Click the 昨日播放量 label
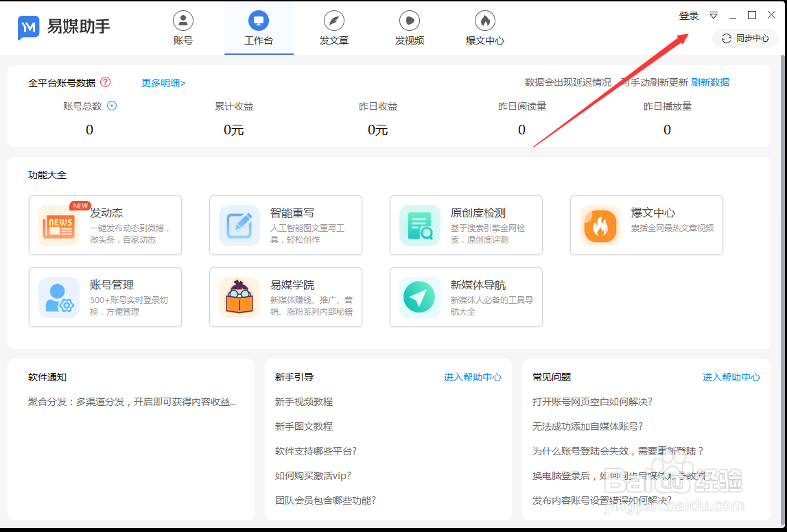The height and width of the screenshot is (532, 787). [x=668, y=106]
